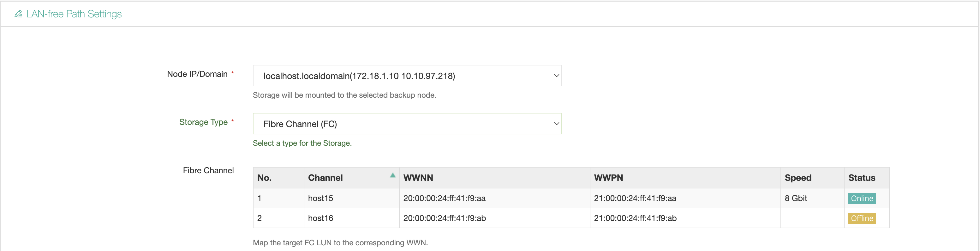
Task: Toggle sorting on the Channel header
Action: 325,177
